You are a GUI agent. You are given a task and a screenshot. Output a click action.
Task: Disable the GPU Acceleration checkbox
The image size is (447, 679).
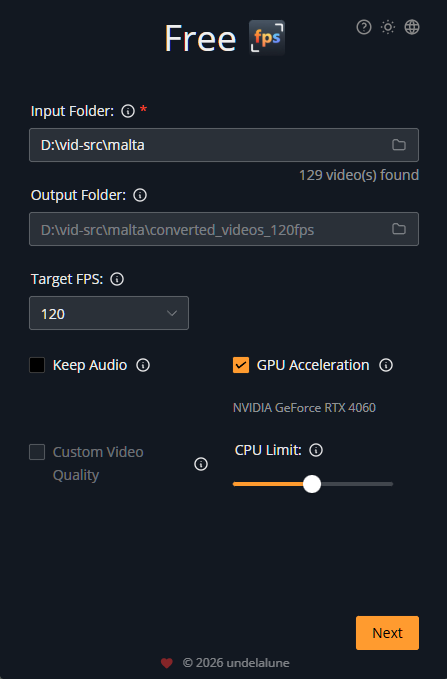241,365
